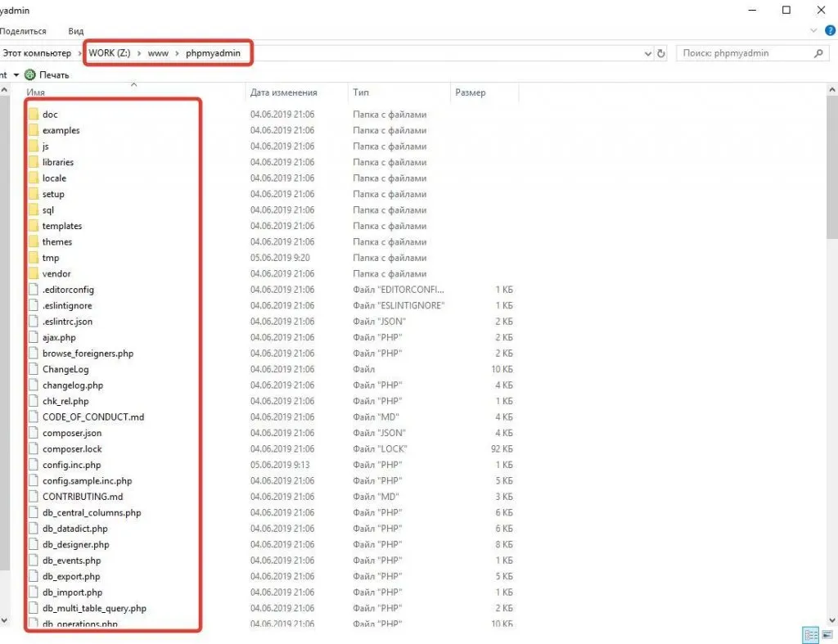The height and width of the screenshot is (644, 838).
Task: Sort files by the Размер column header
Action: [x=471, y=92]
